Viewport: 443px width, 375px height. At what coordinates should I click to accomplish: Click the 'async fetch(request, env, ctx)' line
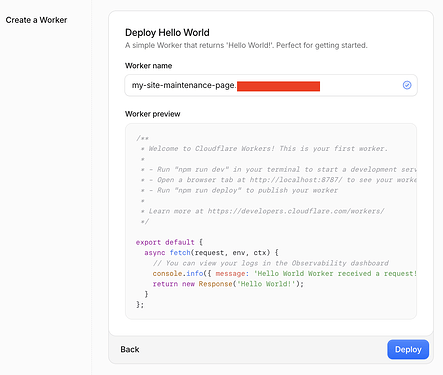coord(211,252)
